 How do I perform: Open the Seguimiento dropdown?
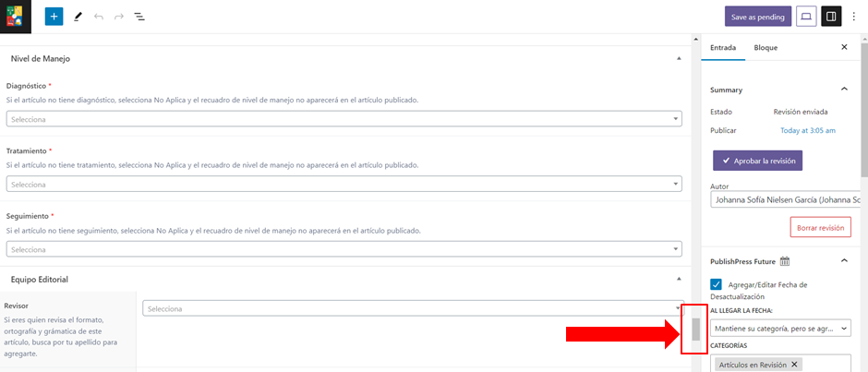click(344, 249)
